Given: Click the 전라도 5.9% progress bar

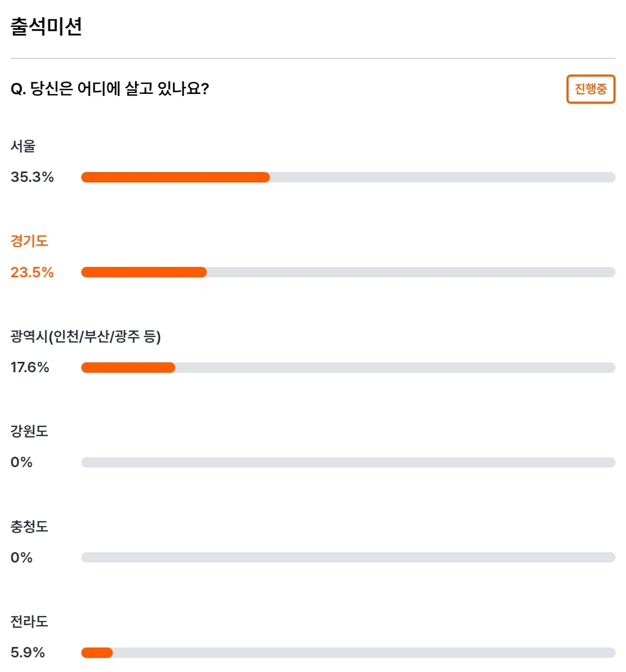Looking at the screenshot, I should pyautogui.click(x=348, y=653).
